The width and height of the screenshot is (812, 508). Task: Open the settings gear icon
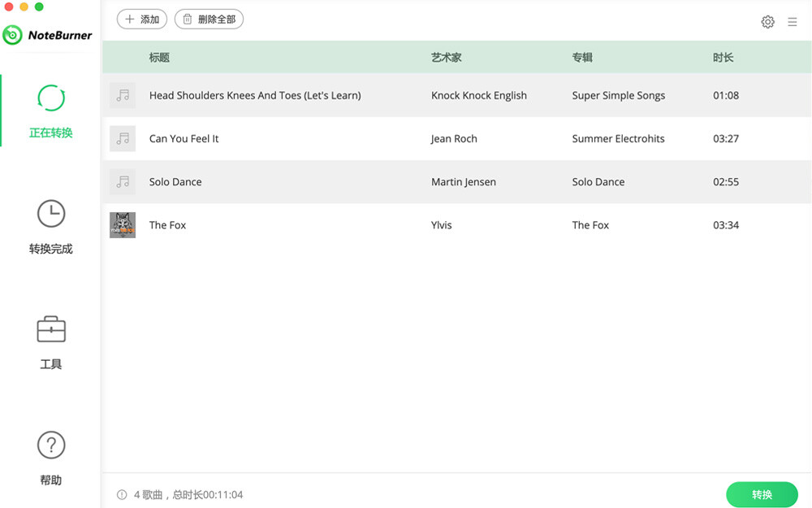pos(767,22)
